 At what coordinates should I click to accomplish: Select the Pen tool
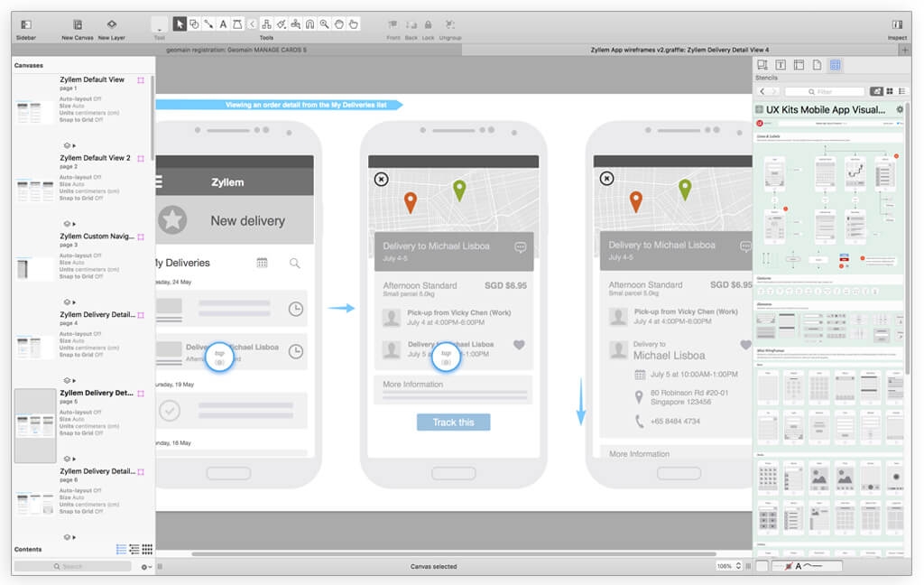[x=237, y=24]
